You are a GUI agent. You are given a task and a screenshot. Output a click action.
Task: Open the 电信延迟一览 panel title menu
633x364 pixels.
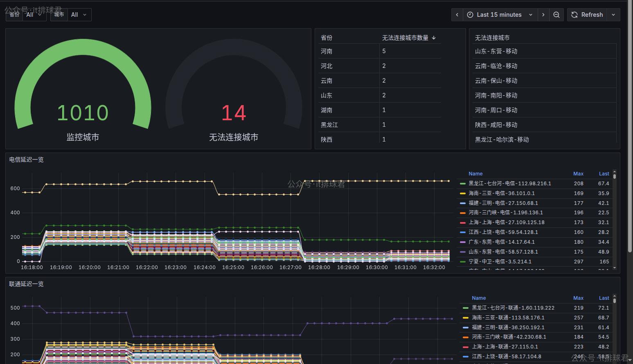coord(26,160)
